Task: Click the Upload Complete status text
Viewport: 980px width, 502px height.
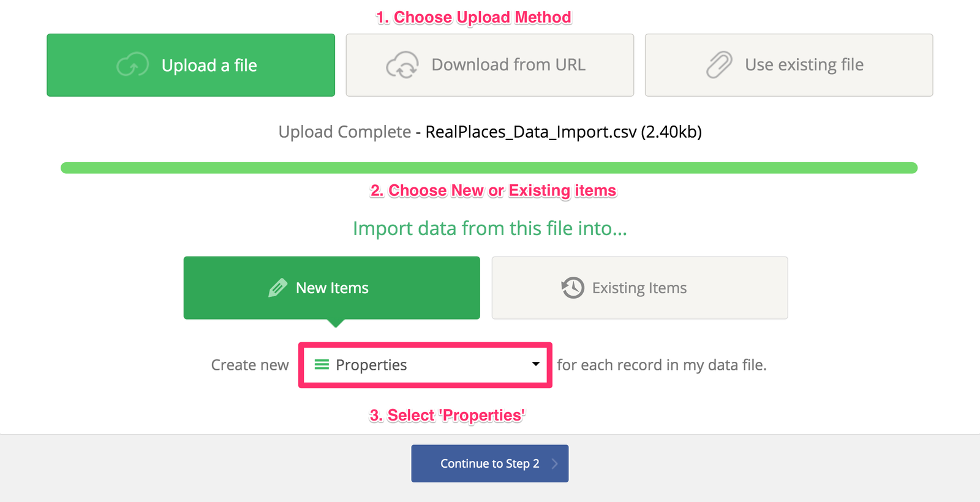Action: 344,132
